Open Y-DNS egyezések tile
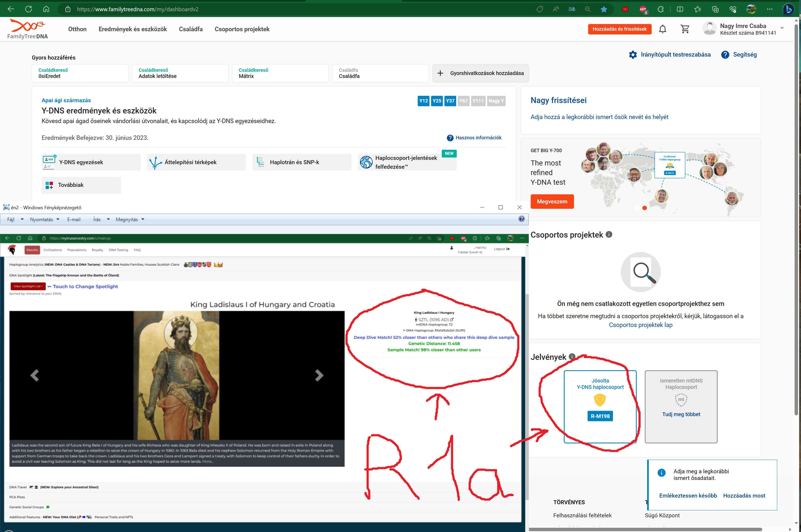Viewport: 801px width, 532px height. coord(91,162)
